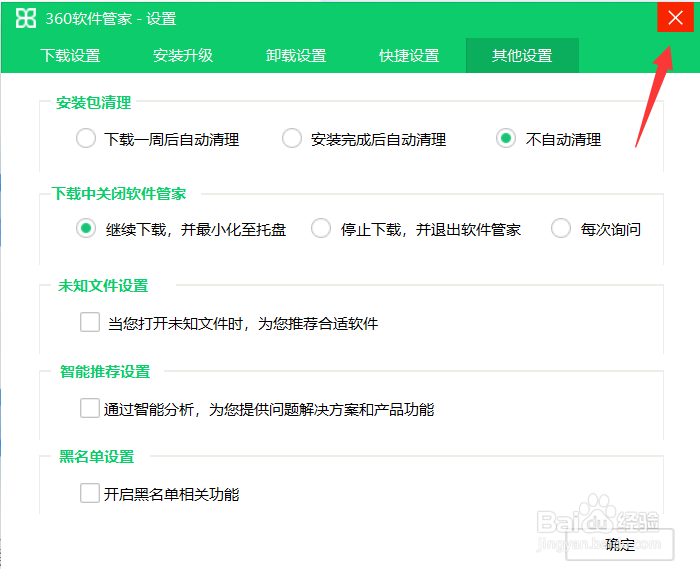This screenshot has width=700, height=569.
Task: Choose 继续下载，并最小化至托盘 option
Action: click(86, 229)
